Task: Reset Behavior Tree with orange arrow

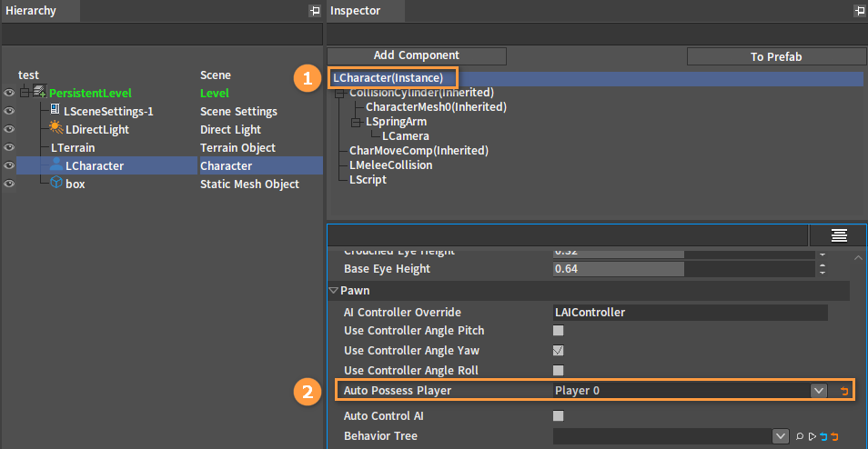Action: [x=834, y=436]
